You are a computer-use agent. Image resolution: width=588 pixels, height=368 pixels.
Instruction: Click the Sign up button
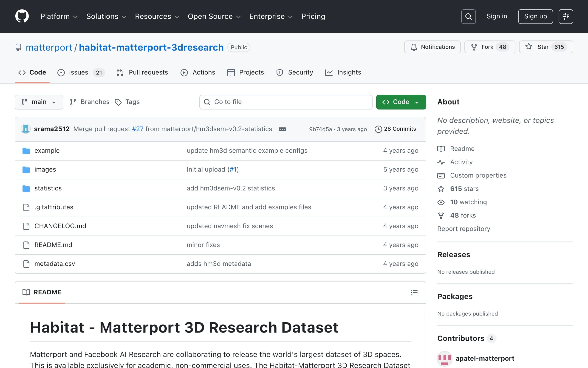535,16
